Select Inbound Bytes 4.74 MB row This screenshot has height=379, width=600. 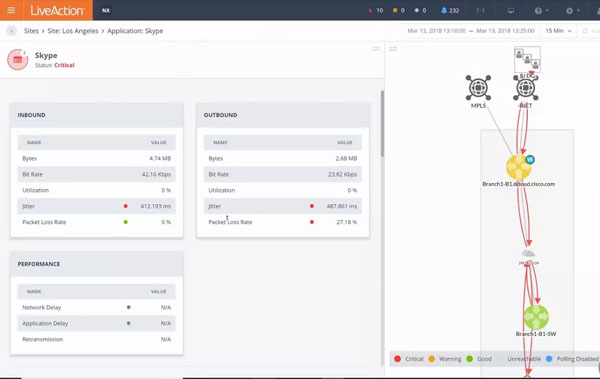pyautogui.click(x=96, y=158)
